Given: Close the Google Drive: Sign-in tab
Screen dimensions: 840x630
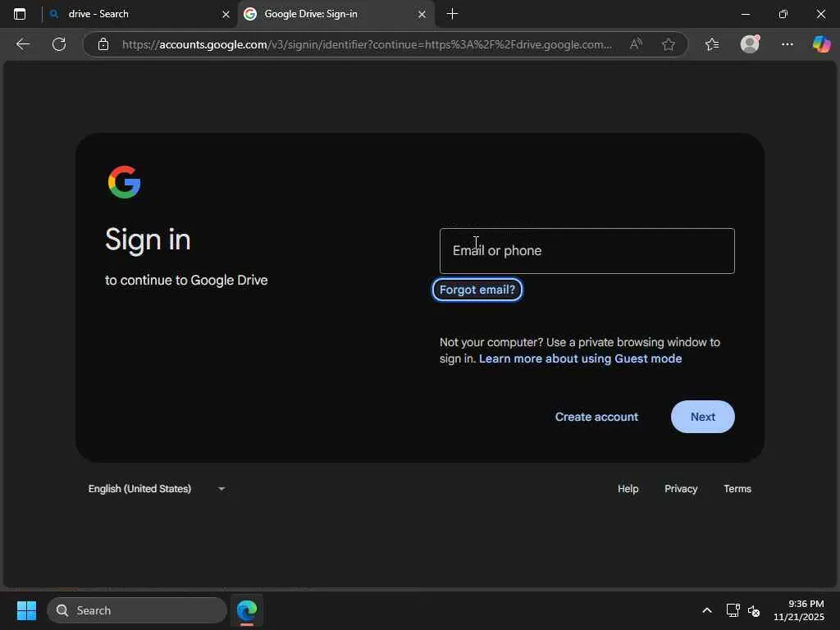Looking at the screenshot, I should tap(422, 15).
